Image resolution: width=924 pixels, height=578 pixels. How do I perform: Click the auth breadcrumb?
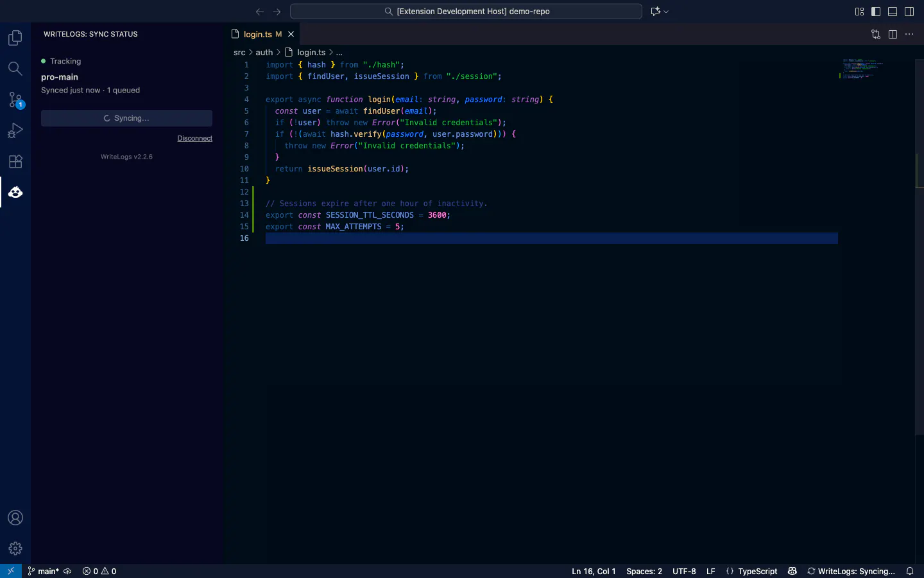click(x=264, y=52)
